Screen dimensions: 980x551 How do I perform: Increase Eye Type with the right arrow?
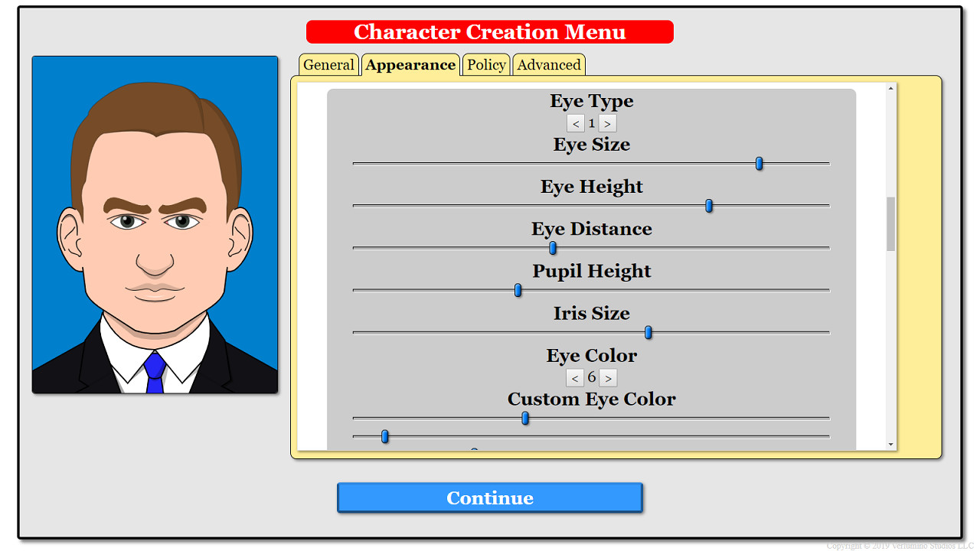coord(607,122)
